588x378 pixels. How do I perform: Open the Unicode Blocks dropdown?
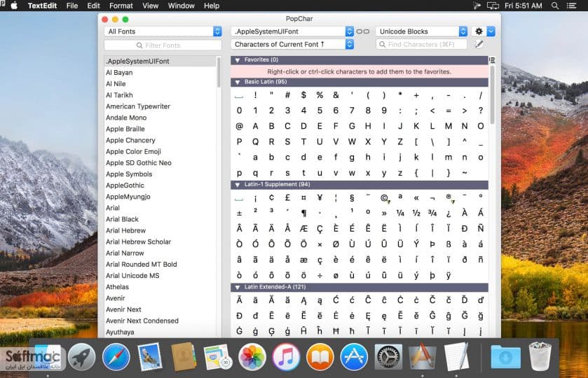tap(421, 31)
